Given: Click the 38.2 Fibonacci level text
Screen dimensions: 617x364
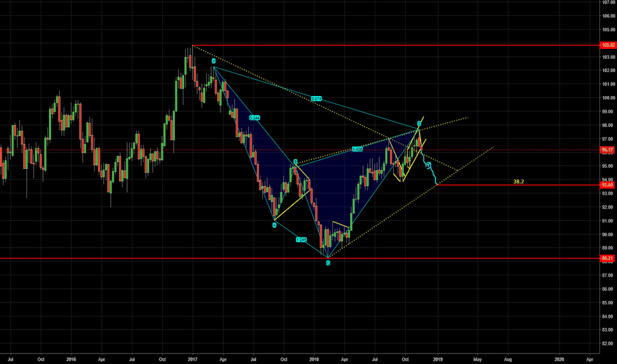Looking at the screenshot, I should click(518, 181).
